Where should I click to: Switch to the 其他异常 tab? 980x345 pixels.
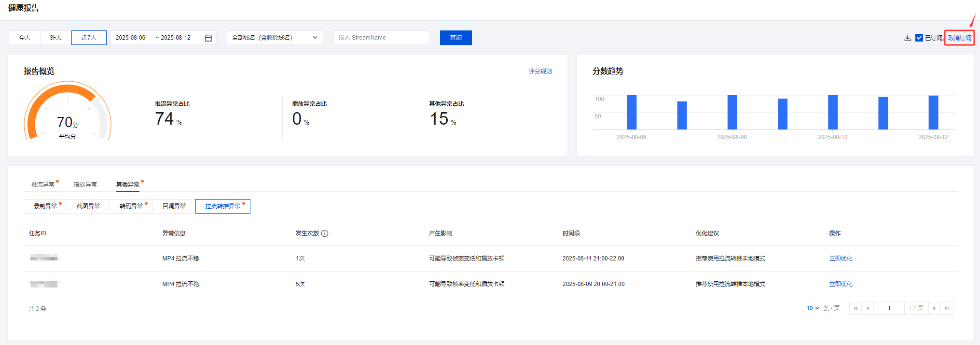click(x=128, y=184)
